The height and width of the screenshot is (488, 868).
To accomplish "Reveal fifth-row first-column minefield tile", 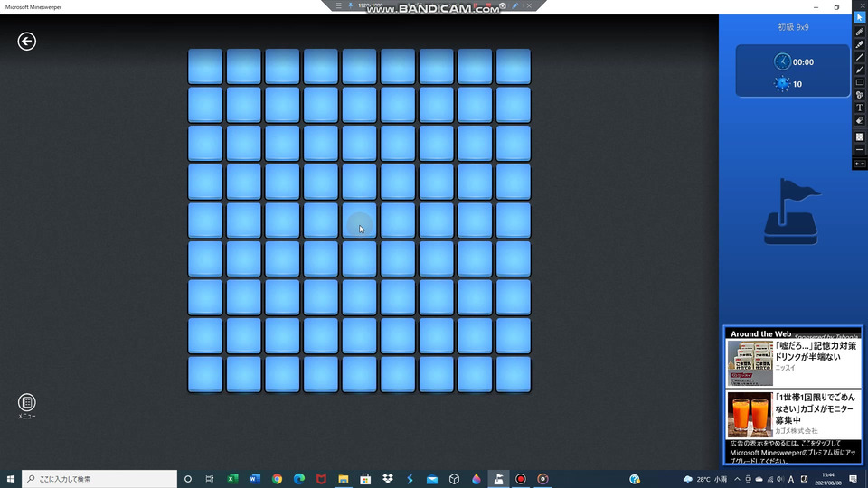I will coord(205,221).
